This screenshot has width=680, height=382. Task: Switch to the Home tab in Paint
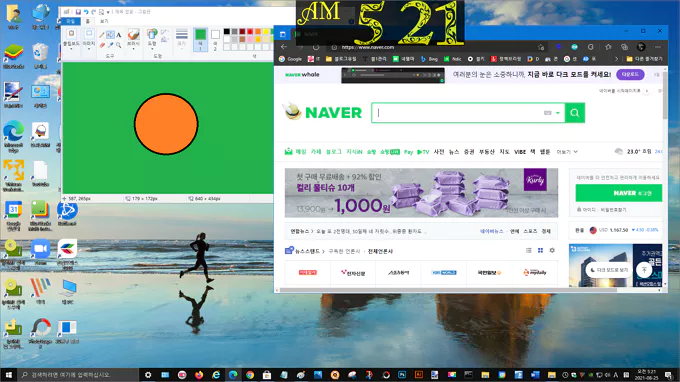[88, 21]
